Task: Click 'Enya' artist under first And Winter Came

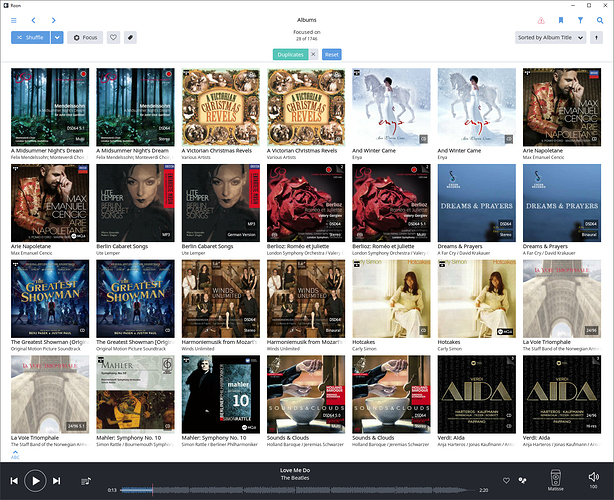Action: coord(357,157)
